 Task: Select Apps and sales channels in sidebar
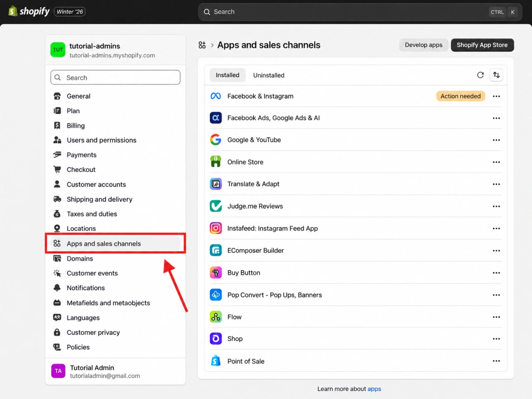(115, 243)
